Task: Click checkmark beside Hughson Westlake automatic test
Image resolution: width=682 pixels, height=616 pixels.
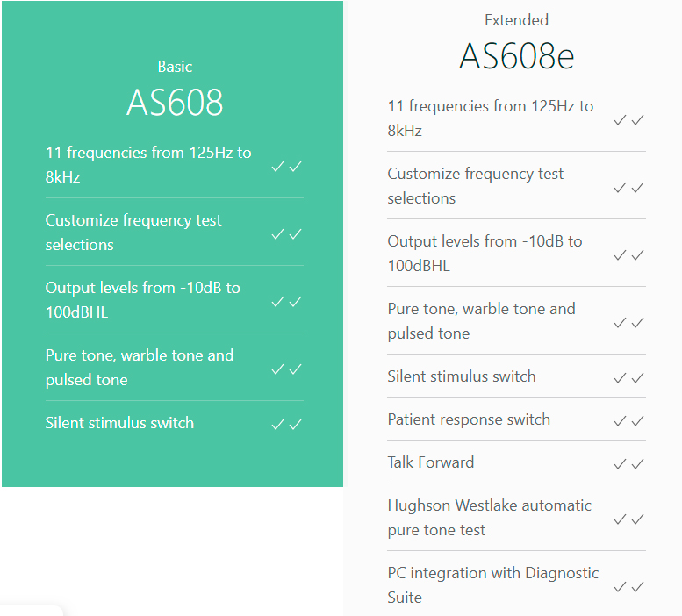Action: click(628, 519)
